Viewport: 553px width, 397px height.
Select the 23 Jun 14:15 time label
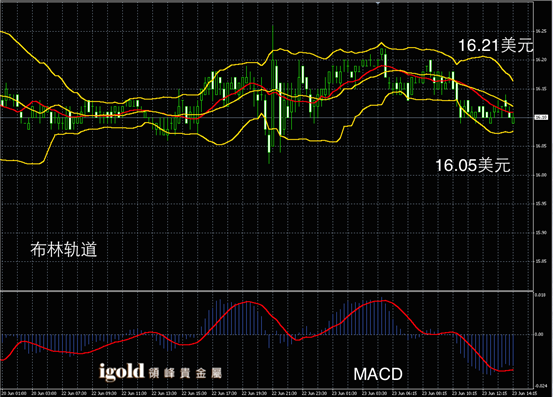click(525, 393)
